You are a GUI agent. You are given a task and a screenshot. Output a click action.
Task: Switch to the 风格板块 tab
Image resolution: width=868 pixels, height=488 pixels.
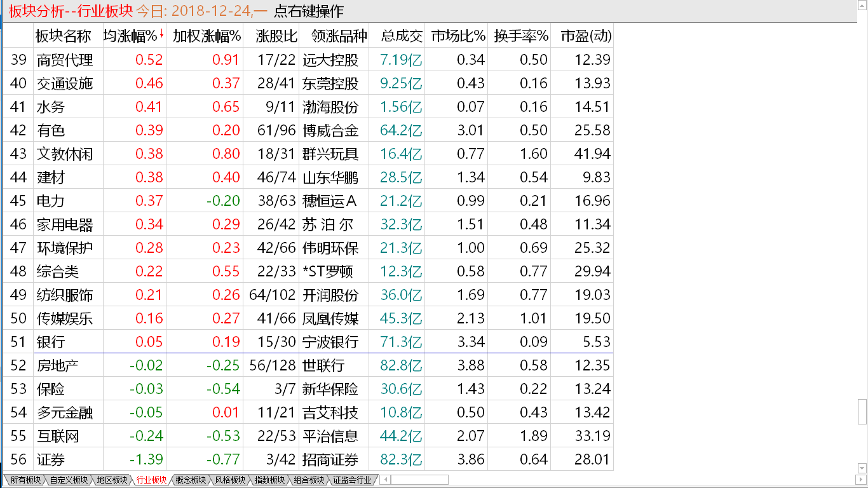coord(230,480)
